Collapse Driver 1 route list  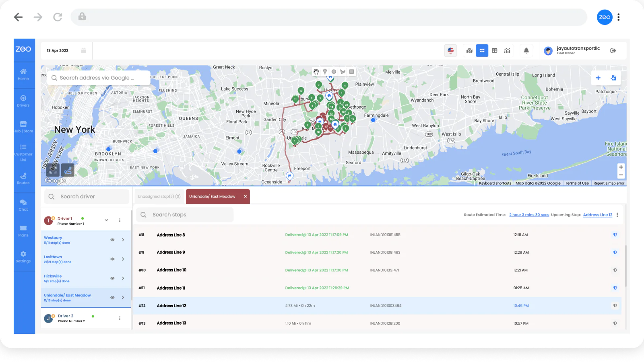106,220
